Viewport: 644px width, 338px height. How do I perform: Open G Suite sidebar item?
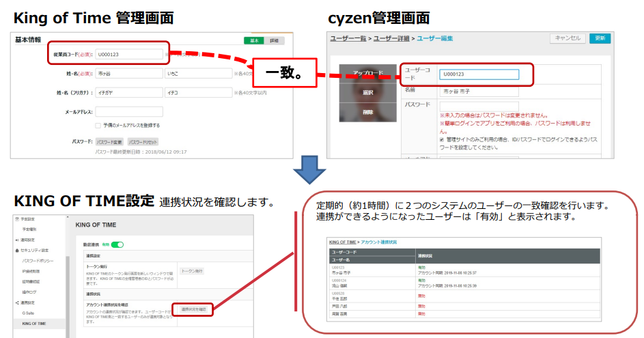(28, 313)
